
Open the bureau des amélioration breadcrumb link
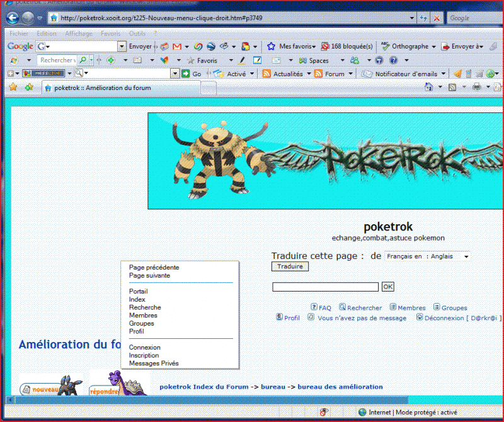[340, 387]
